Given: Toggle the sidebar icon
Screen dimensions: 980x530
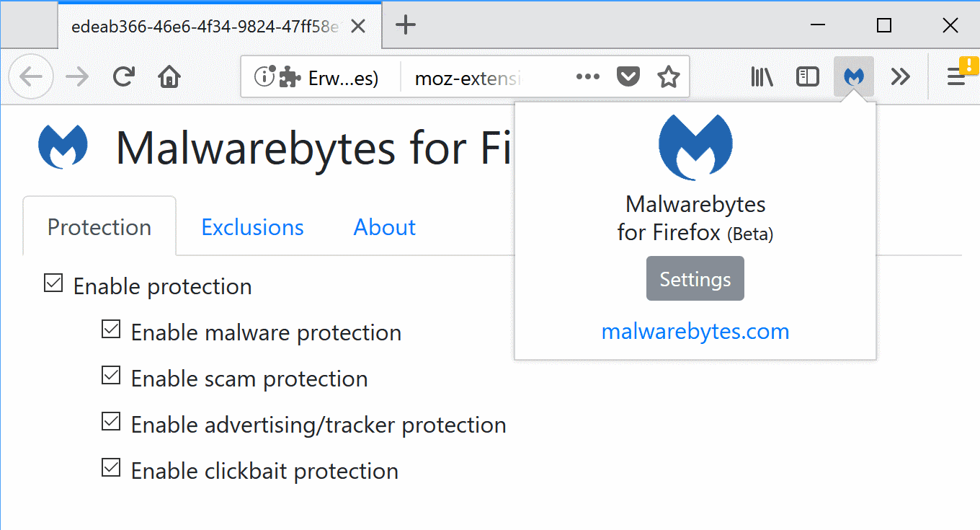Looking at the screenshot, I should tap(808, 76).
